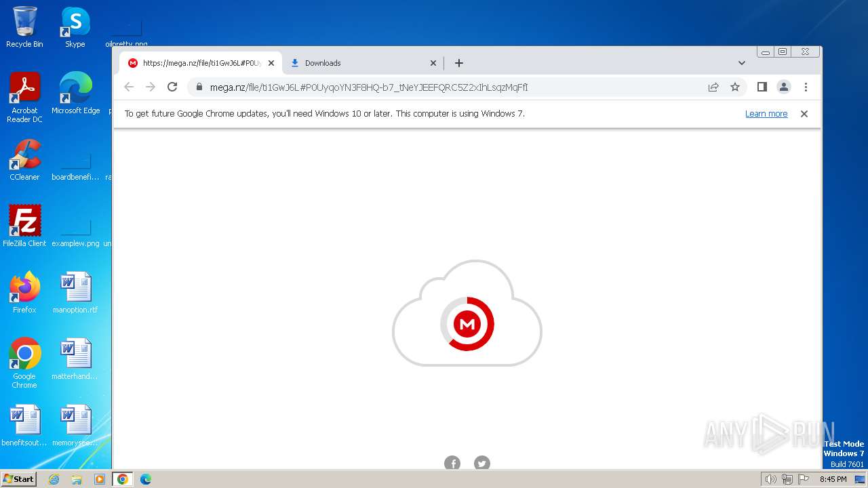
Task: Click the 8:45 PM taskbar clock
Action: click(833, 479)
